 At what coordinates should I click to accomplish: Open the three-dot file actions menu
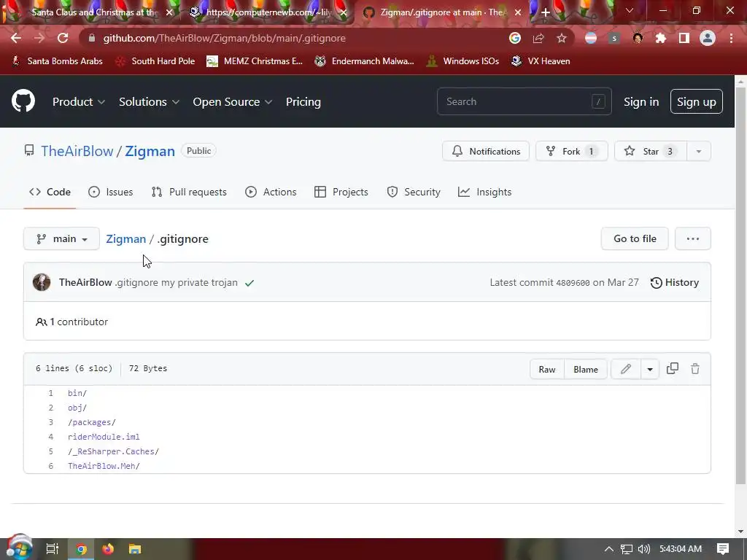[693, 238]
